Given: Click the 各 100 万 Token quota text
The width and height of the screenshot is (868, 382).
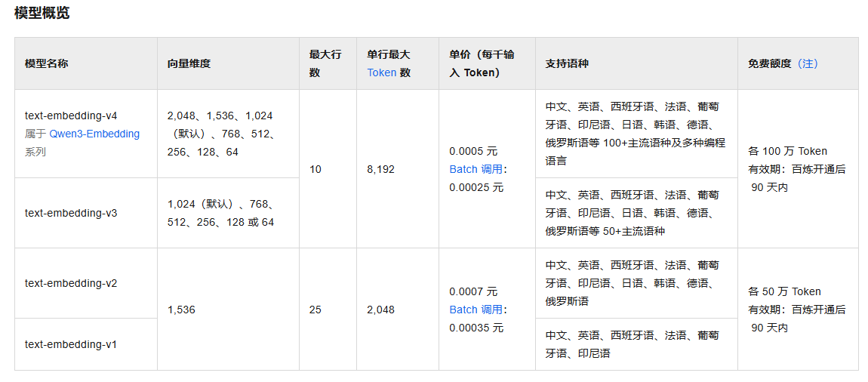Looking at the screenshot, I should 787,151.
